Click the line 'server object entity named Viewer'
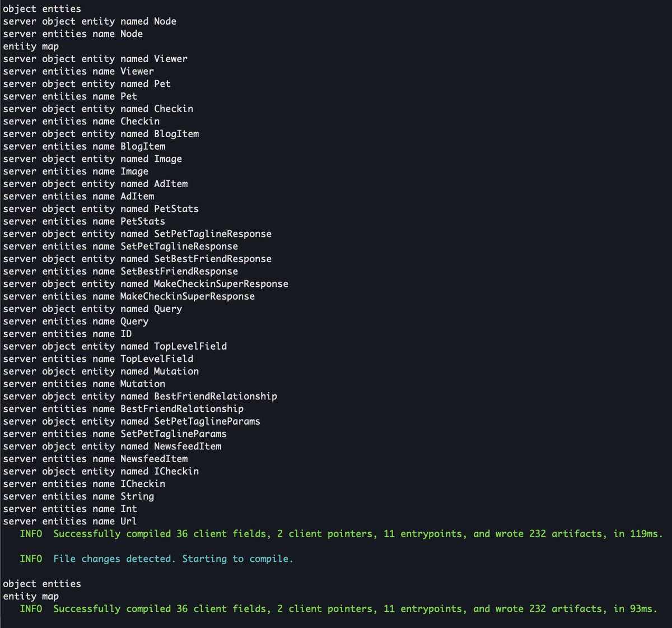The height and width of the screenshot is (628, 672). tap(95, 59)
